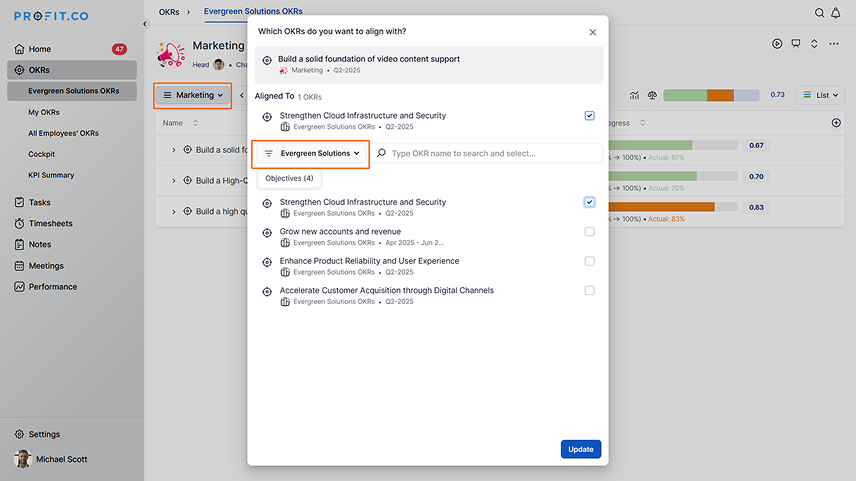Screen dimensions: 856x481
Task: Open the Home sidebar item
Action: [72, 49]
